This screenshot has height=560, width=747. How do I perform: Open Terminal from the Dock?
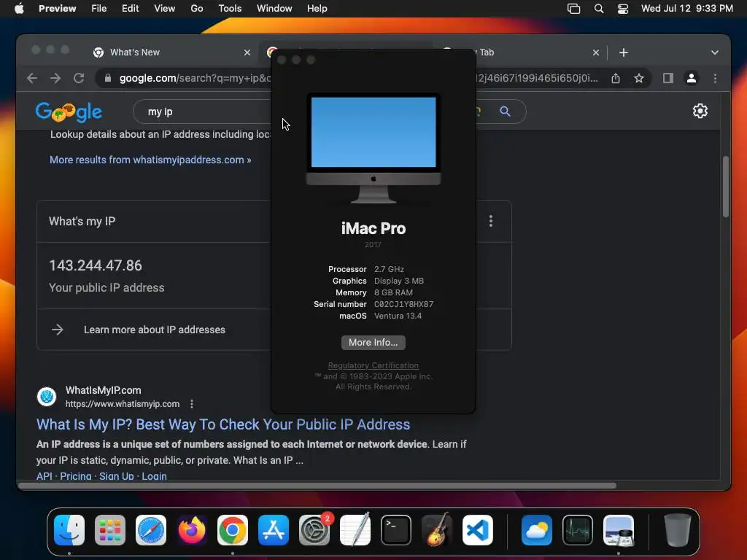click(x=396, y=530)
